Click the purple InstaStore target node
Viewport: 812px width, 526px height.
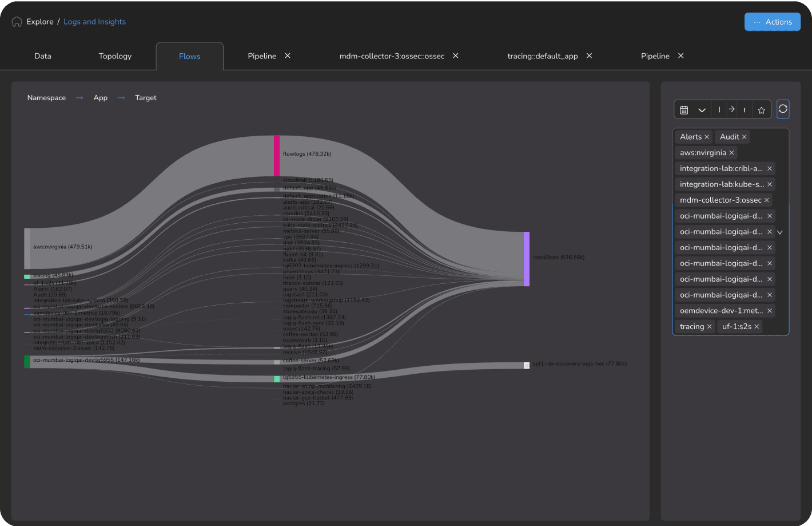[x=526, y=259]
